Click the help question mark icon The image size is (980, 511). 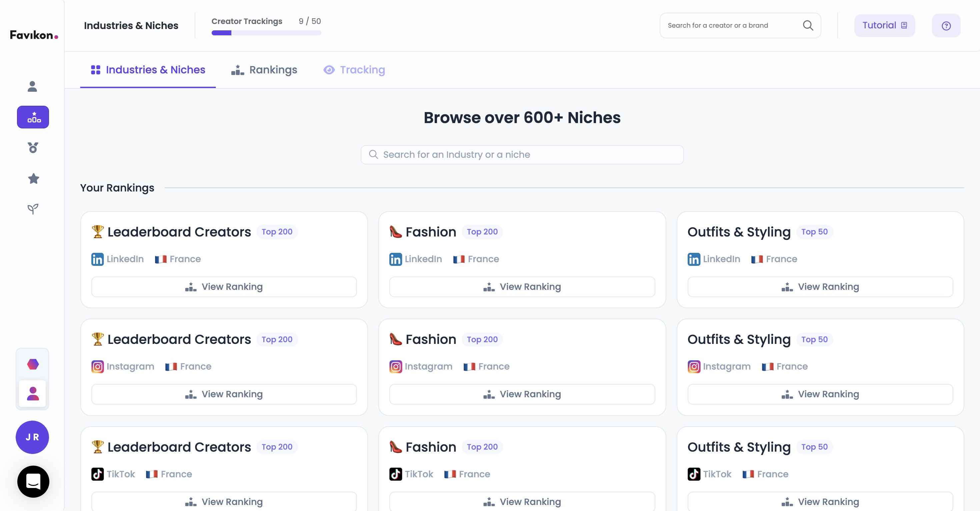click(x=946, y=25)
